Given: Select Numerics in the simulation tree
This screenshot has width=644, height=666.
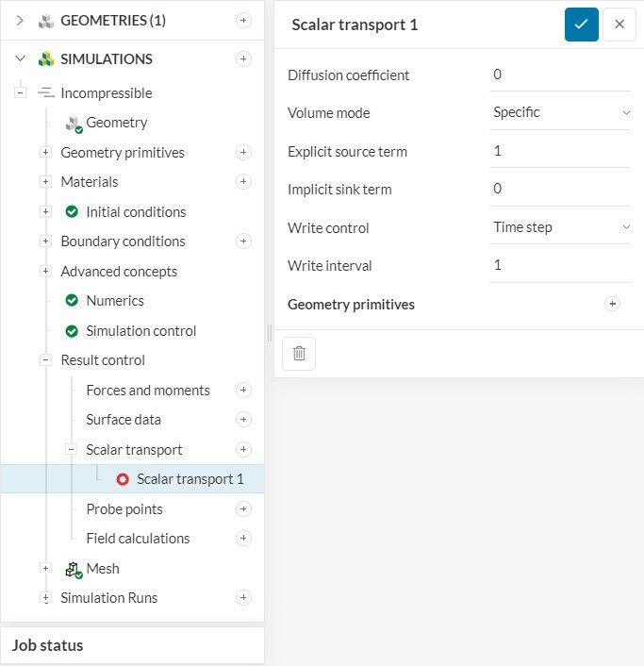Looking at the screenshot, I should (x=114, y=301).
